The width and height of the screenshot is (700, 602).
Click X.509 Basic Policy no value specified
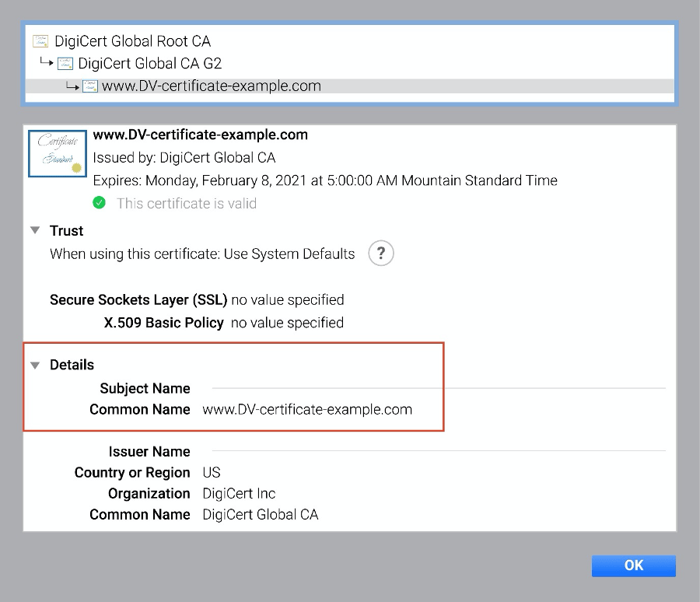point(287,322)
